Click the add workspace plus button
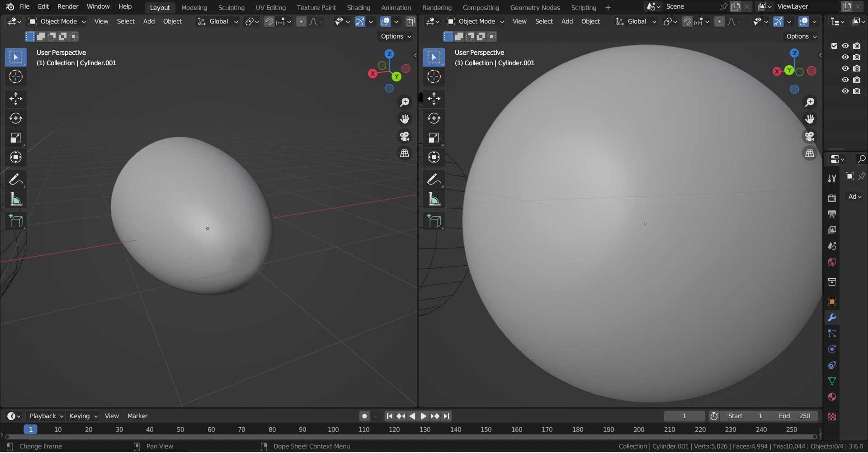This screenshot has height=453, width=868. (608, 7)
